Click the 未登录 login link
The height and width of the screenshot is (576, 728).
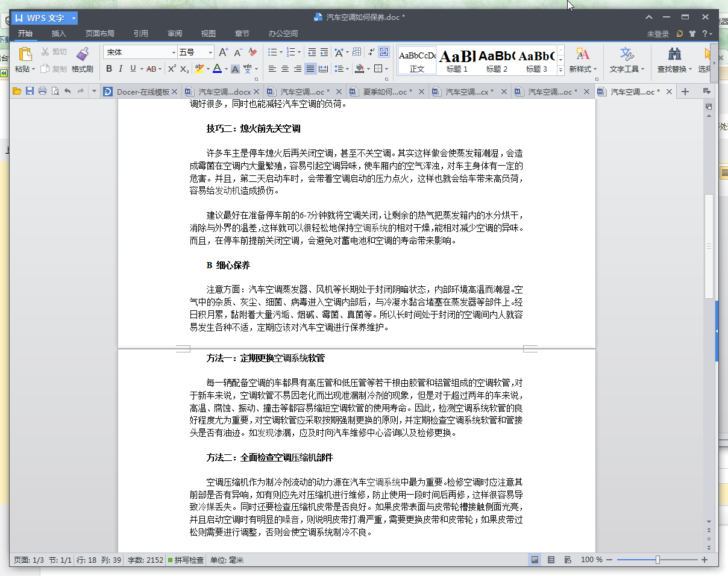click(x=657, y=34)
